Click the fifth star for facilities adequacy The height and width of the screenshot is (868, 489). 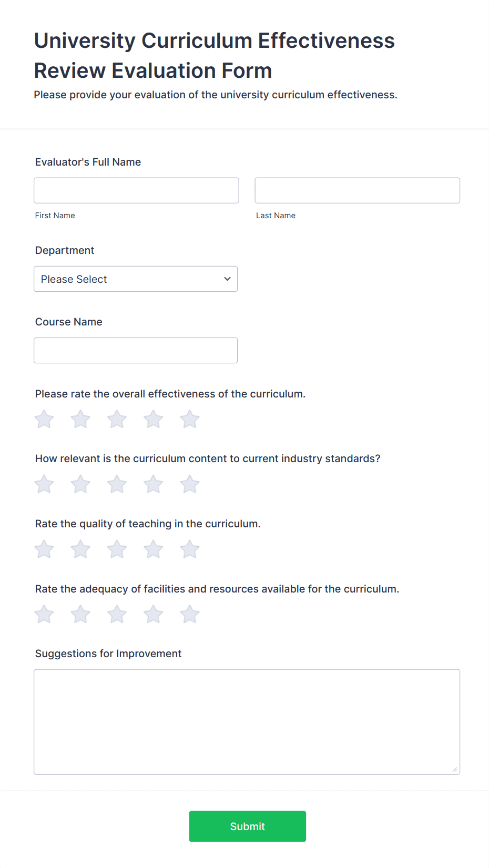click(189, 614)
